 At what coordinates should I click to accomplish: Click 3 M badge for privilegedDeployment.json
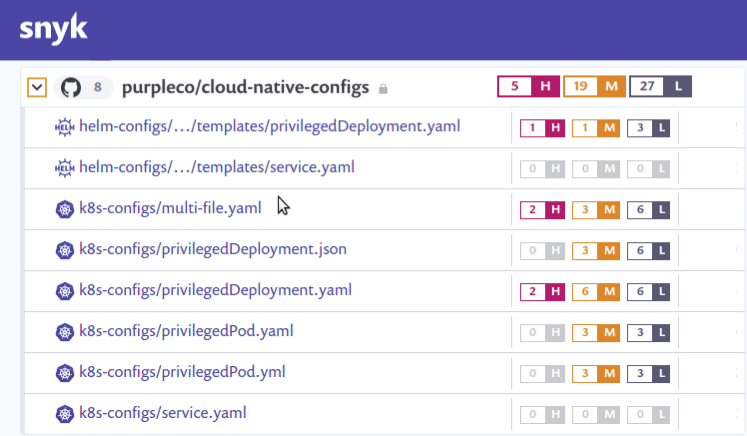(x=596, y=251)
